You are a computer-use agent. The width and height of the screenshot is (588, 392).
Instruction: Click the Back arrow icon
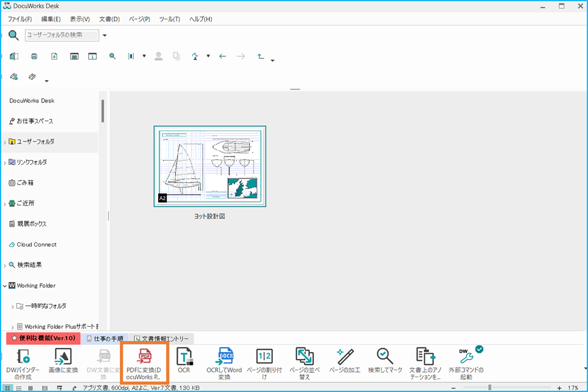223,57
